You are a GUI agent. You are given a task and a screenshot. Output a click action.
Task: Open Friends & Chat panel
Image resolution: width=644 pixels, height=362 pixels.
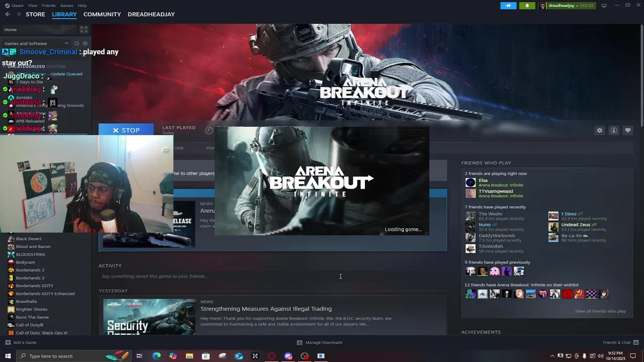620,342
